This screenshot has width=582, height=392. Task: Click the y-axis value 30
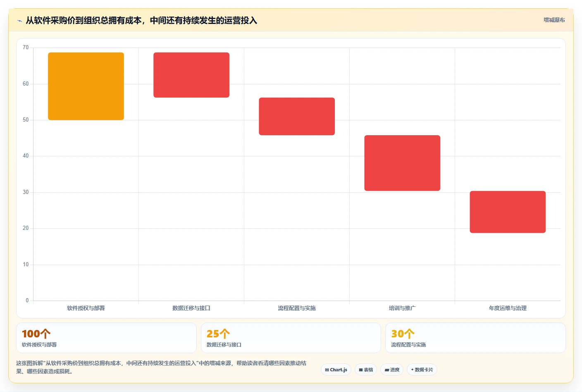coord(26,192)
